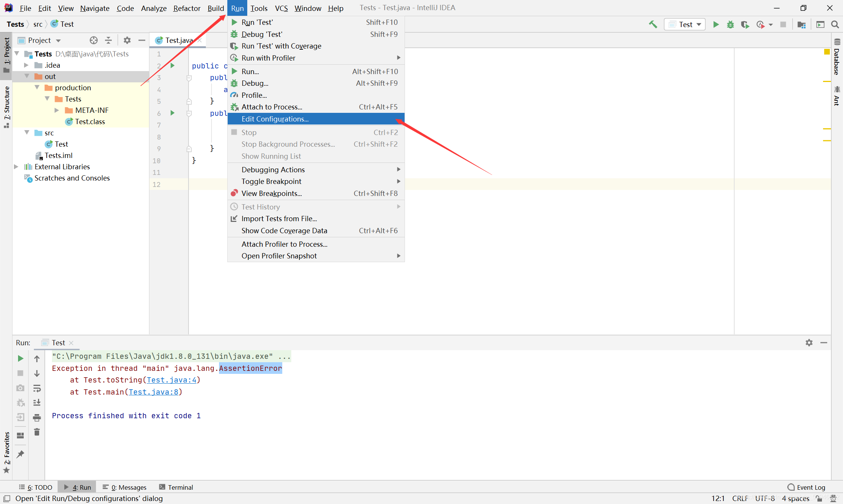Open the Test run configuration dropdown
Screen dimensions: 843x504
click(685, 24)
